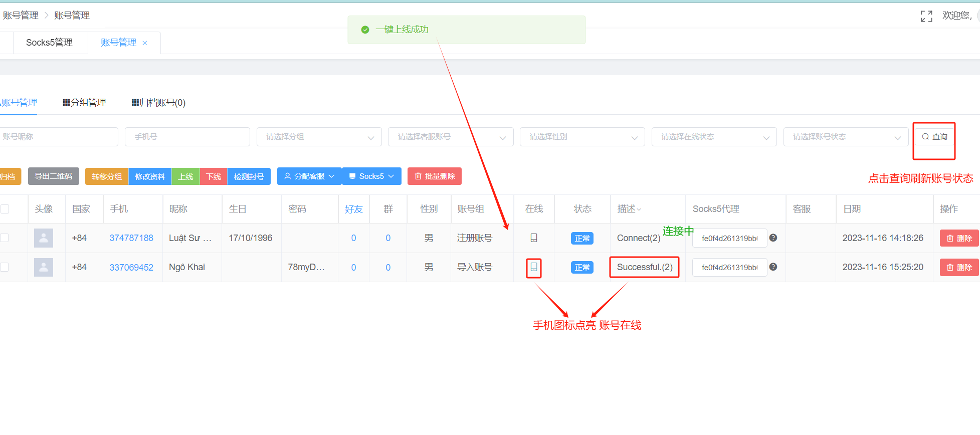The image size is (980, 435).
Task: Expand the Socks5 dropdown button
Action: click(x=371, y=176)
